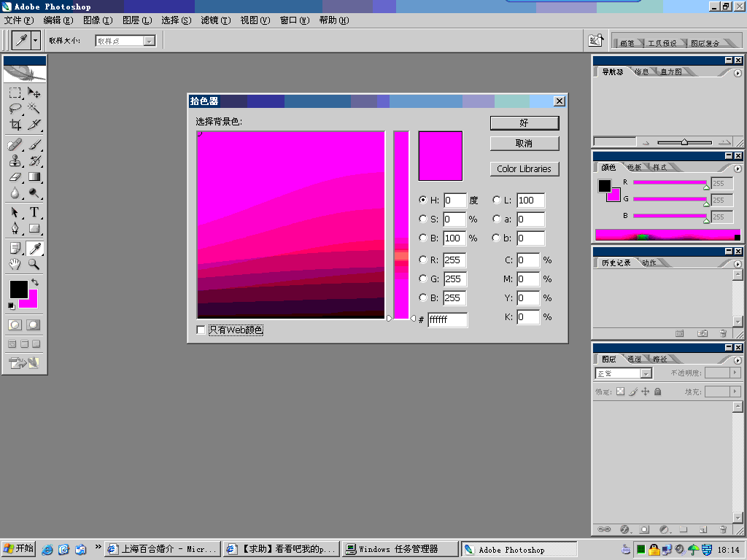Open the 滤镜 menu

pos(215,20)
